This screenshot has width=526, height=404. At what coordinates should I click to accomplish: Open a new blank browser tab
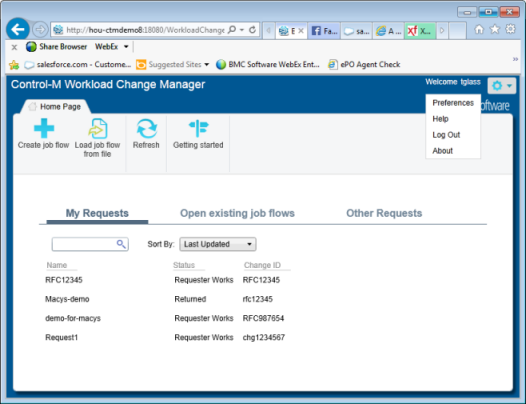457,31
